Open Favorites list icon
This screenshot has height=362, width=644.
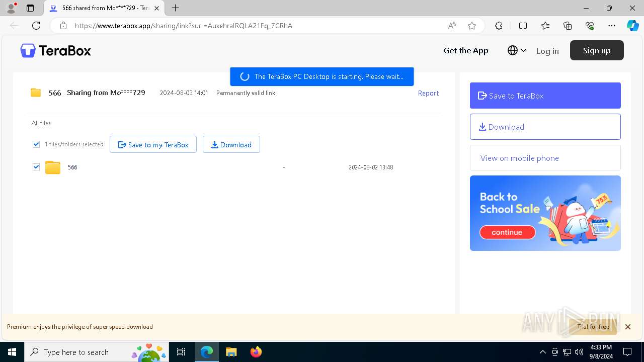545,26
